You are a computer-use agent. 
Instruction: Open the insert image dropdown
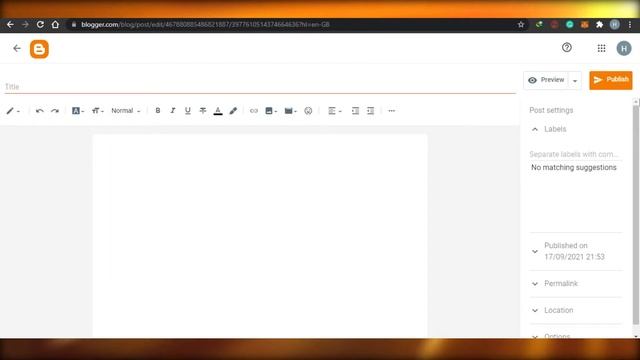click(x=271, y=111)
